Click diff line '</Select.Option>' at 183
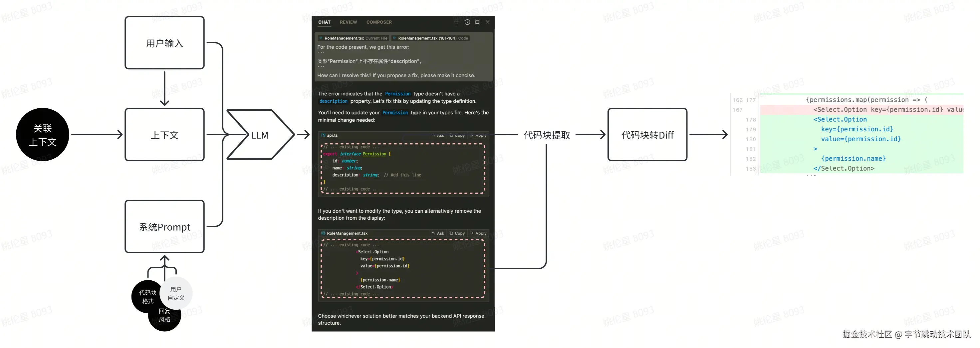Image resolution: width=980 pixels, height=348 pixels. point(844,169)
